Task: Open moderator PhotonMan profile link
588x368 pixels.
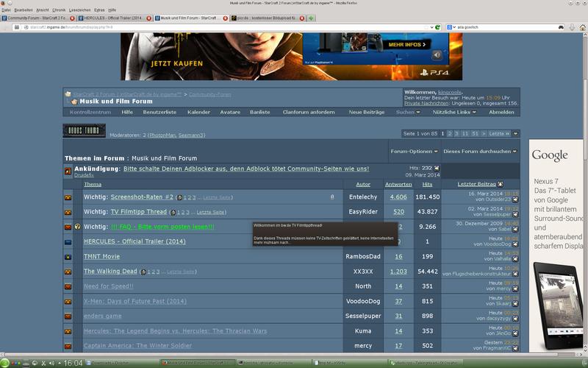Action: click(x=162, y=135)
